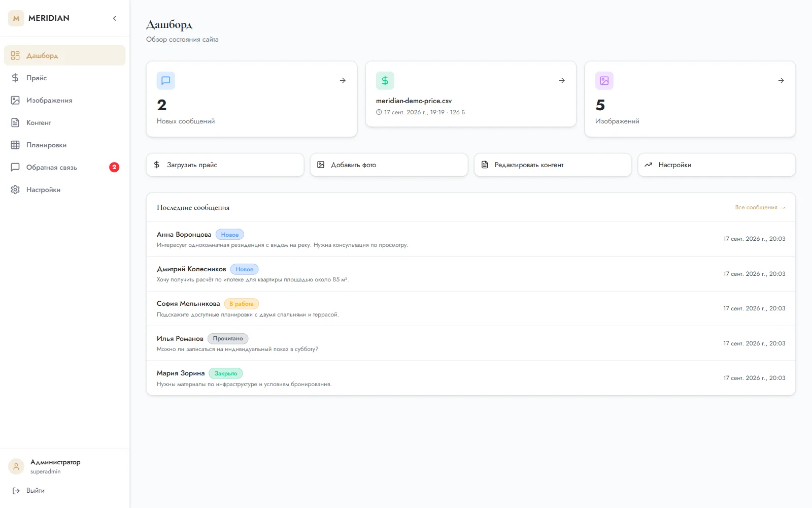This screenshot has width=812, height=508.
Task: Click Загрузить прайс button
Action: (225, 165)
